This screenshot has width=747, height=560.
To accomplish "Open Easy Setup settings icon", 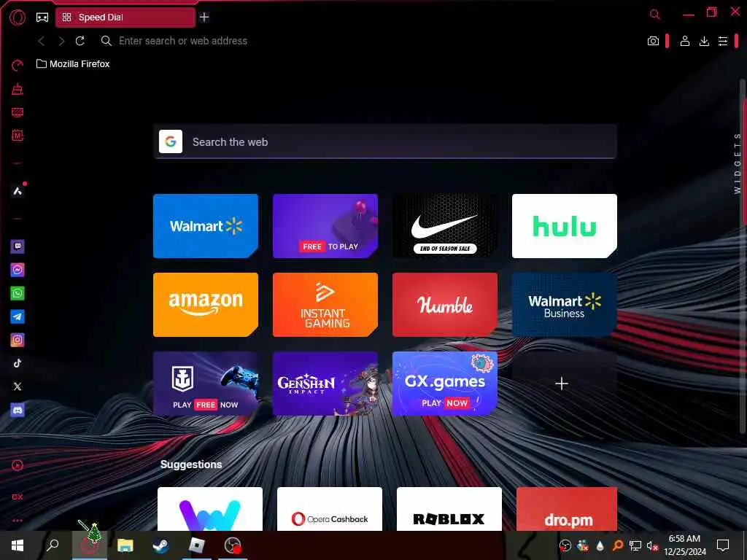I will (x=723, y=41).
